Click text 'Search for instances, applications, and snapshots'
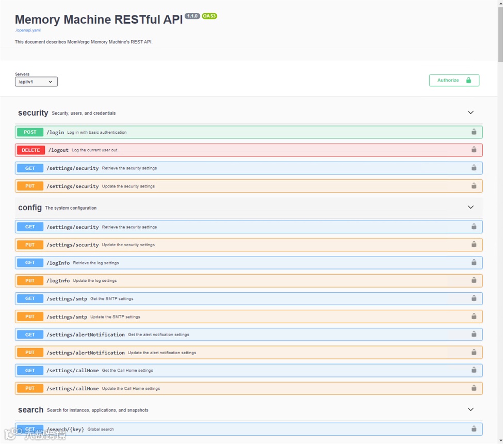 click(x=97, y=410)
